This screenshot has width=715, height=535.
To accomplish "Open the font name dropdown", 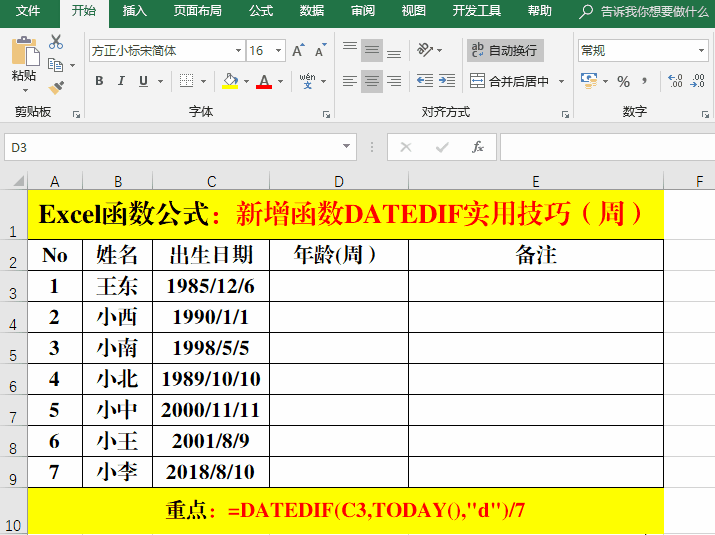I will (x=238, y=51).
